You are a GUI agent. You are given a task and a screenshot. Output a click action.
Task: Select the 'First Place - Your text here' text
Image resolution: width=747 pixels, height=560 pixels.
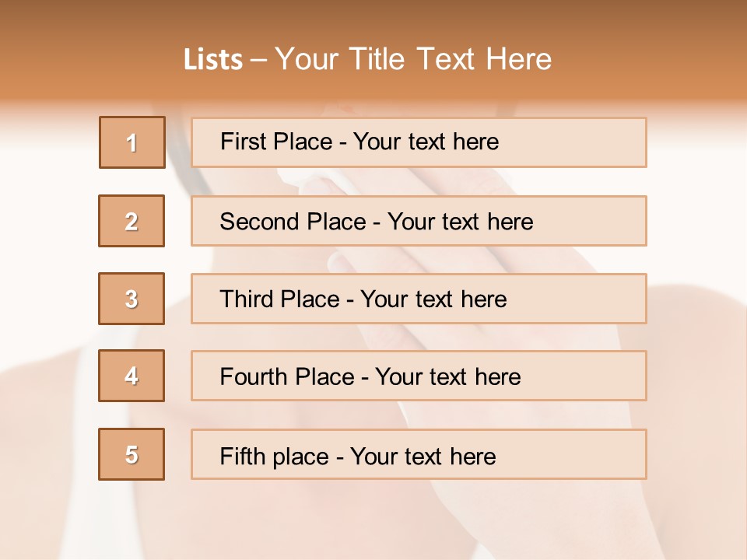359,142
